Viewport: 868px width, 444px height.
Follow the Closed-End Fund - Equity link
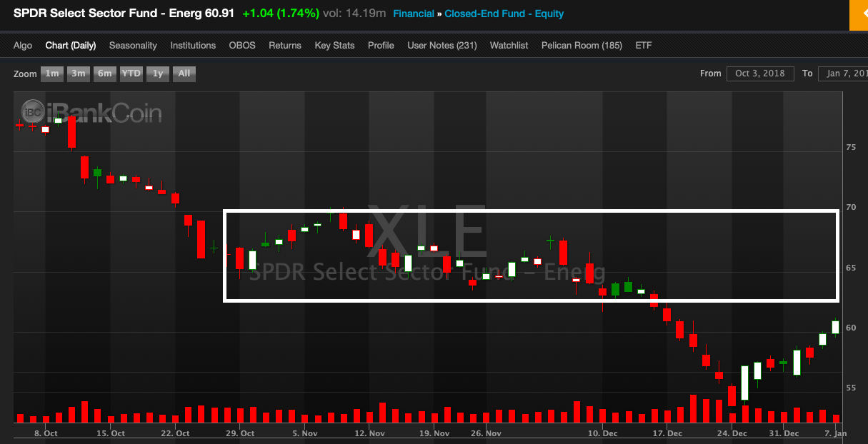[504, 14]
